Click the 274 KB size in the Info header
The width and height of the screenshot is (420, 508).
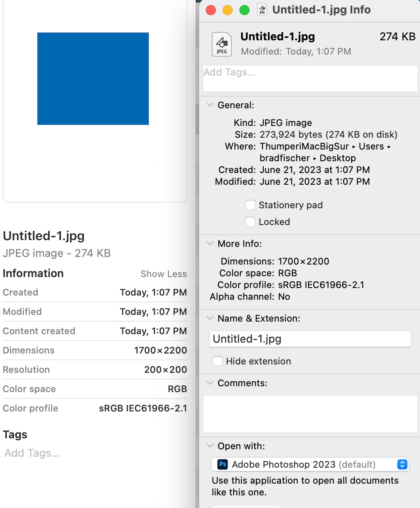[397, 37]
